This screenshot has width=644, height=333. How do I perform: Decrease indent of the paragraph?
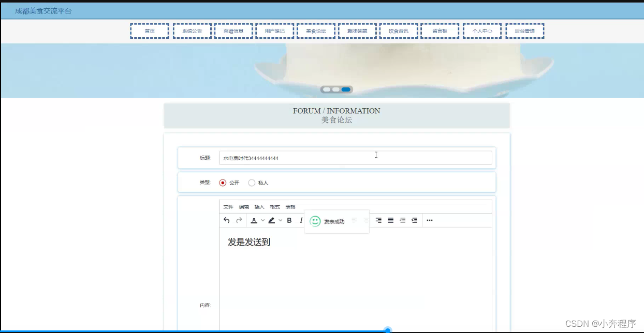[402, 220]
